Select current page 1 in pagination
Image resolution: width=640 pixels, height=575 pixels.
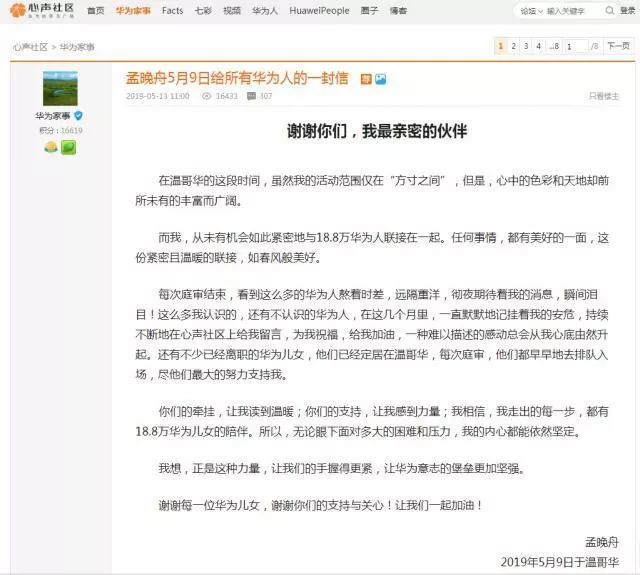[500, 46]
